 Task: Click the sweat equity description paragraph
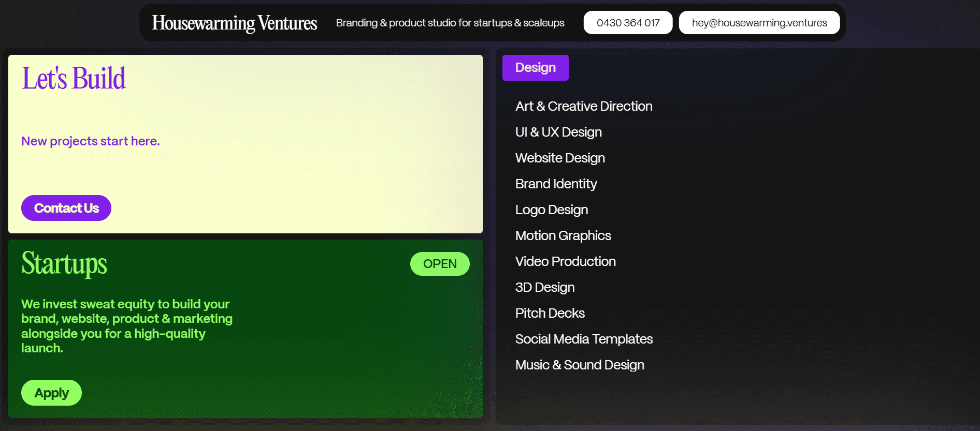[127, 326]
